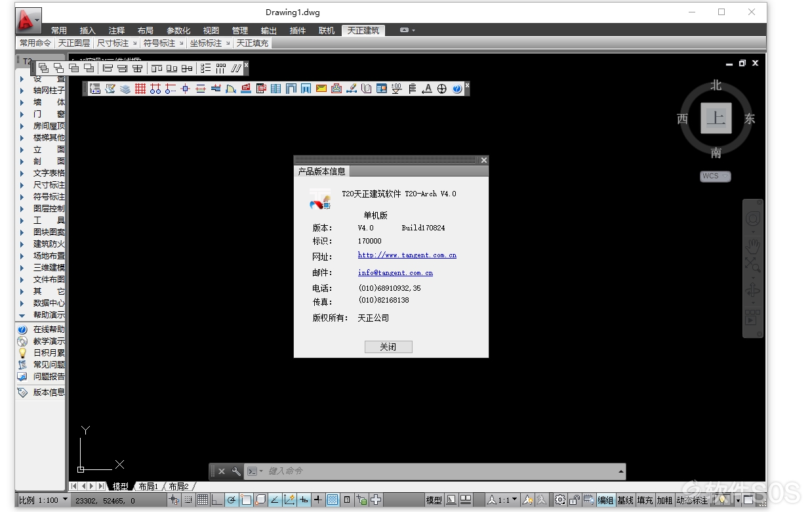Image resolution: width=812 pixels, height=512 pixels.
Task: Click the clean screen status bar icon
Action: click(x=748, y=500)
